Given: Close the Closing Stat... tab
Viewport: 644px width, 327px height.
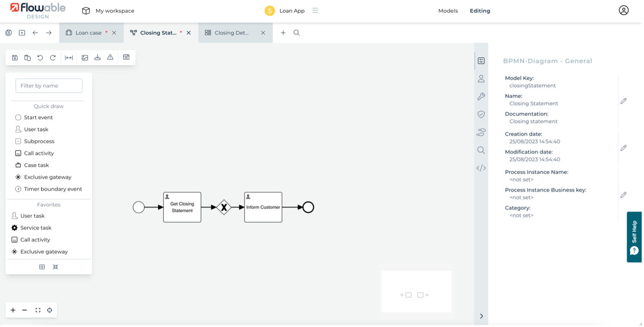Looking at the screenshot, I should [188, 33].
